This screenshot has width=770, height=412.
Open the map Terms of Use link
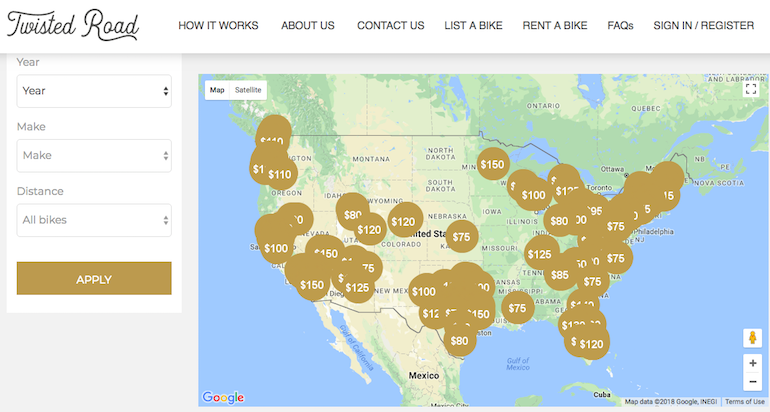745,402
